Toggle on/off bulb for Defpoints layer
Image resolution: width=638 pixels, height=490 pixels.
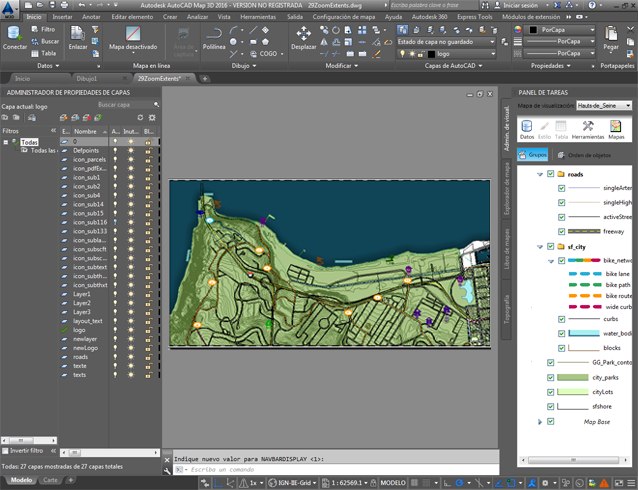point(115,151)
